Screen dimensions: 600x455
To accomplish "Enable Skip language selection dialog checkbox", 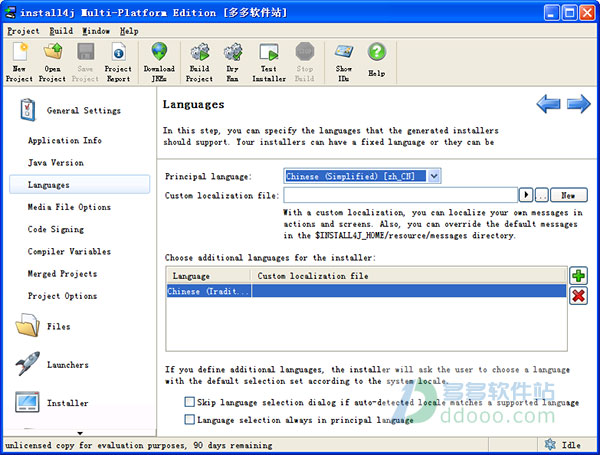I will pyautogui.click(x=189, y=402).
